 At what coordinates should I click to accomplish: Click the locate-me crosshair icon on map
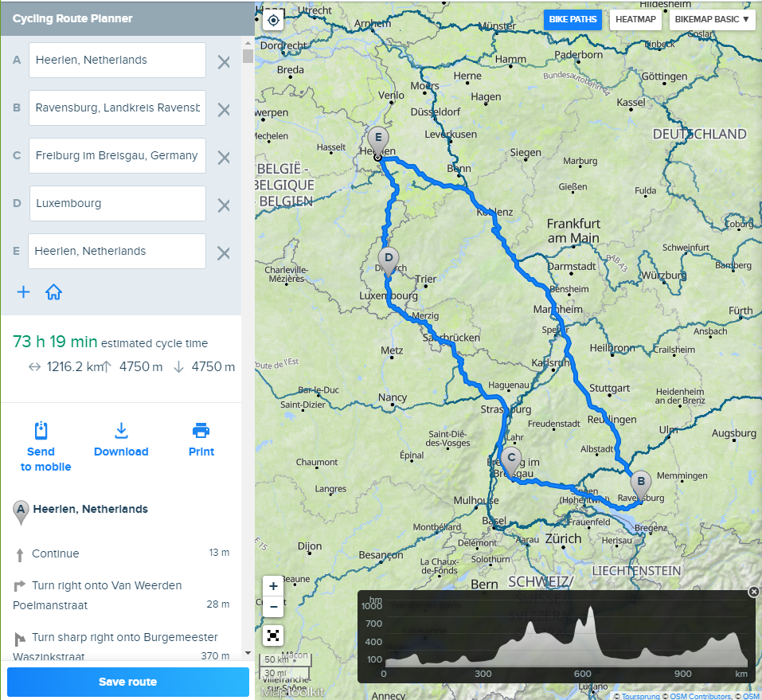coord(273,20)
